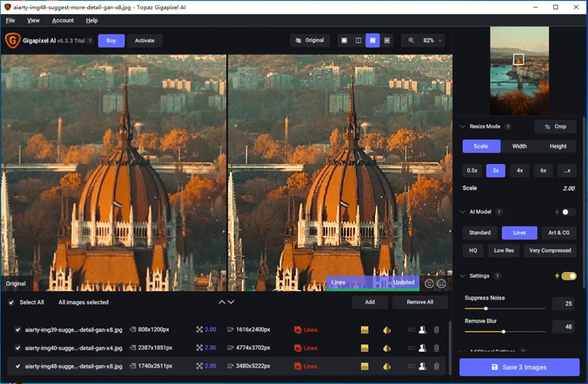Click the navigator preview thumbnail
588x384 pixels.
pos(520,71)
